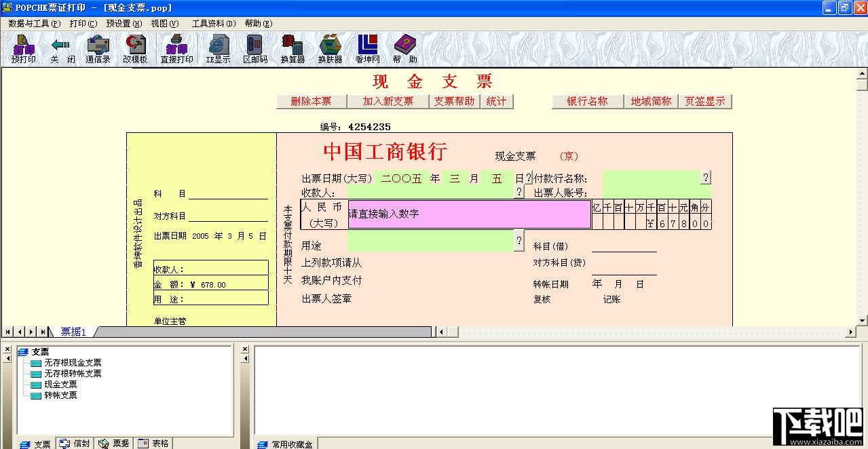
Task: Open the 通信录 address book tool
Action: tap(98, 47)
